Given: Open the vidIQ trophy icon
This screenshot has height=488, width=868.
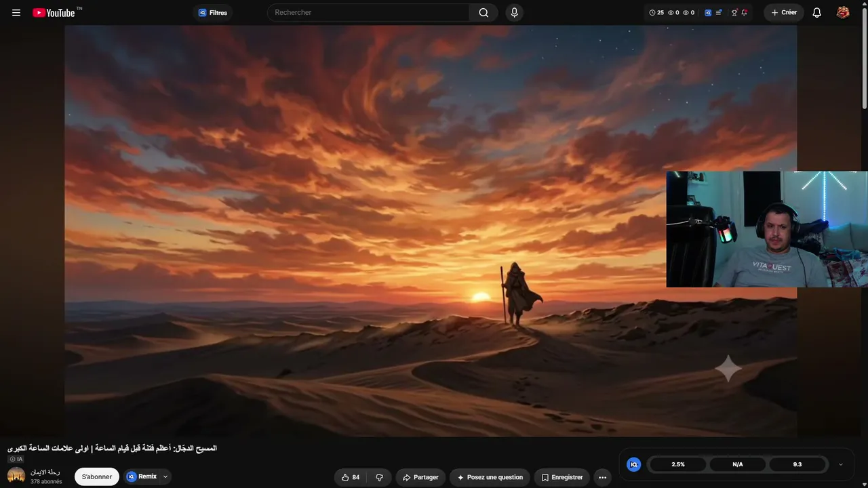Looking at the screenshot, I should pos(734,13).
